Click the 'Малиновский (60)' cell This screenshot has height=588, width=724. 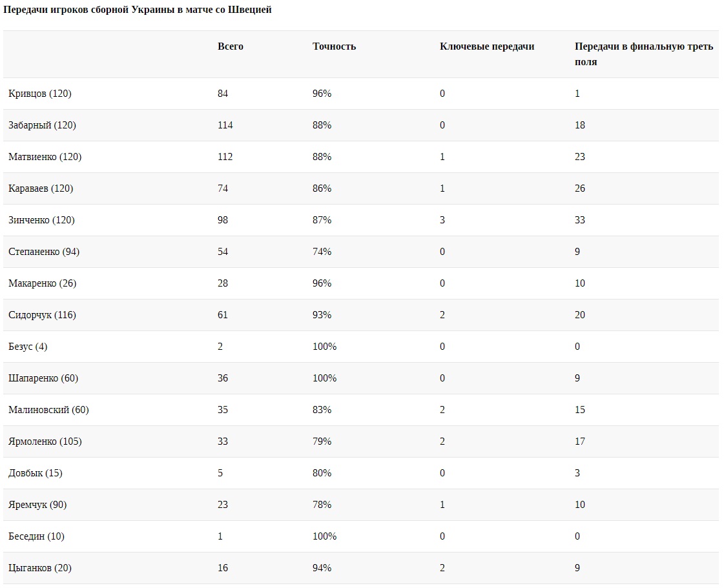point(48,410)
